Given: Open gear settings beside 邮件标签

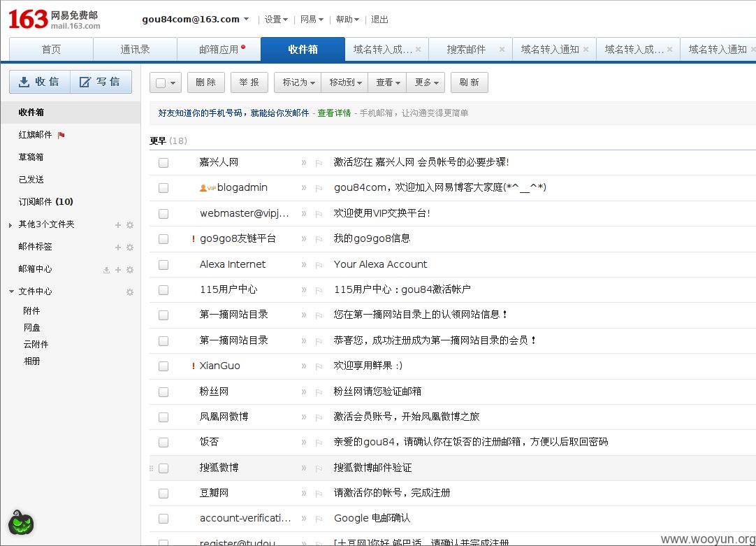Looking at the screenshot, I should pyautogui.click(x=130, y=247).
